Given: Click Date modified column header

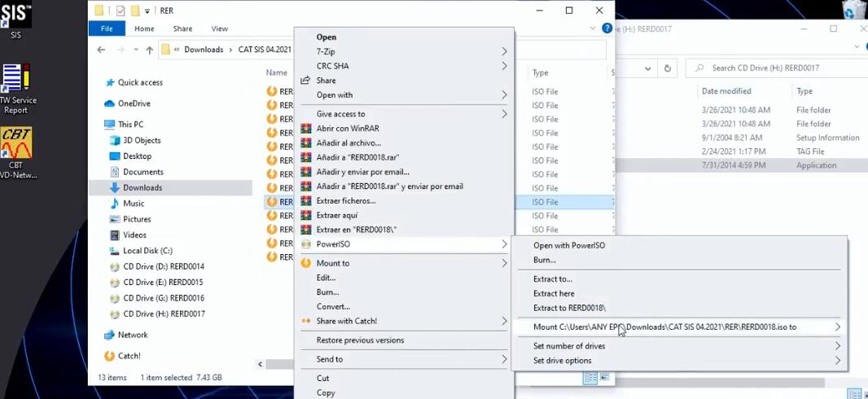Looking at the screenshot, I should pos(726,91).
